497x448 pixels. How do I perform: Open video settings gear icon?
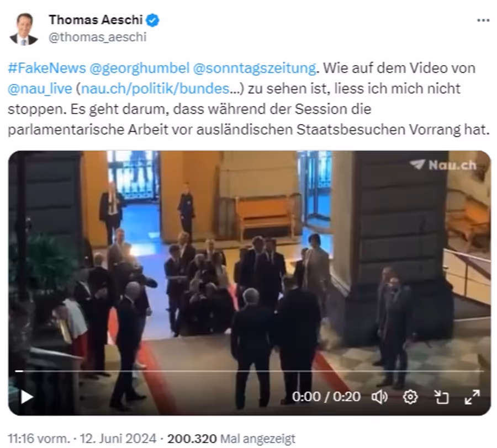[410, 397]
